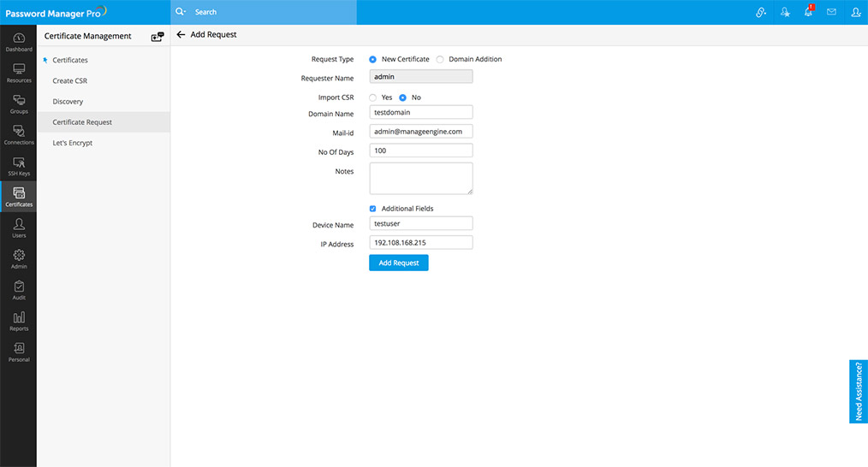868x467 pixels.
Task: Click the back arrow beside Add Request
Action: pyautogui.click(x=181, y=34)
